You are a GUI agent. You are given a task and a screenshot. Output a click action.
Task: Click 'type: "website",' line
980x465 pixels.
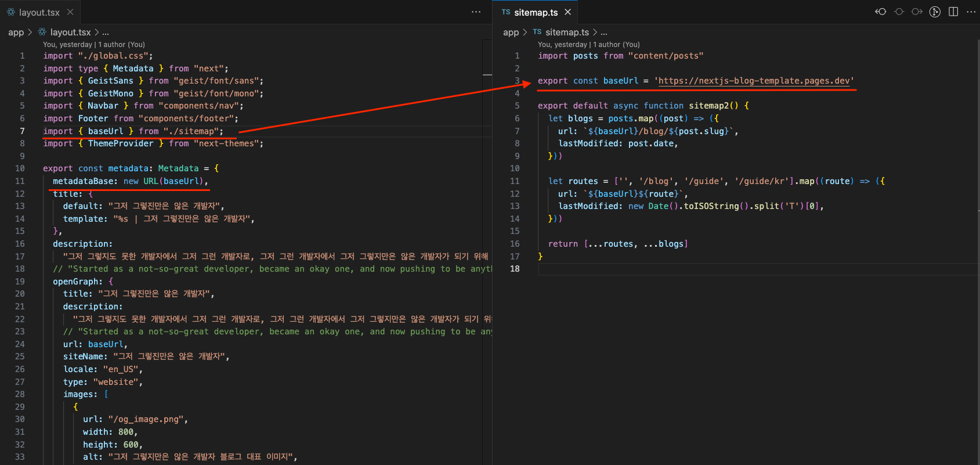103,382
